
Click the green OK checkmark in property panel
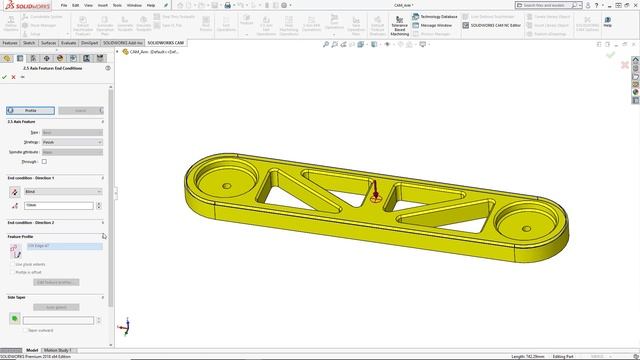pyautogui.click(x=4, y=77)
